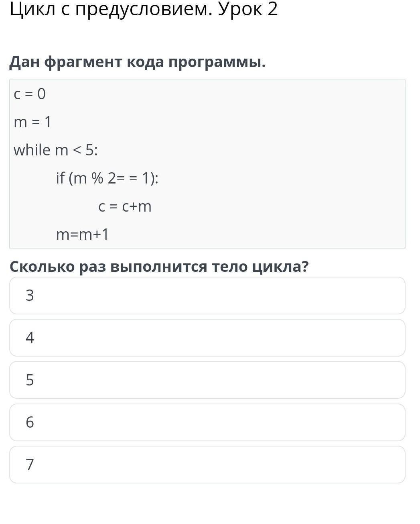Click the number 5 in the while condition
Viewport: 420px width, 524px height.
point(89,150)
